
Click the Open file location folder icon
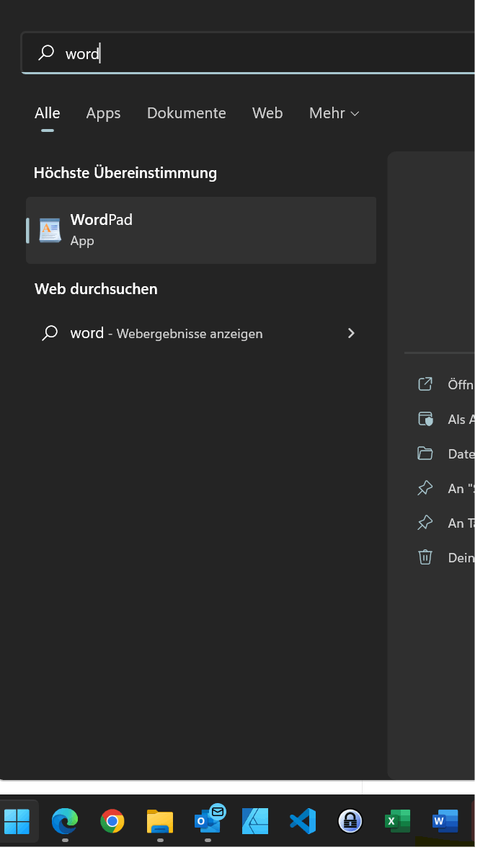coord(425,453)
